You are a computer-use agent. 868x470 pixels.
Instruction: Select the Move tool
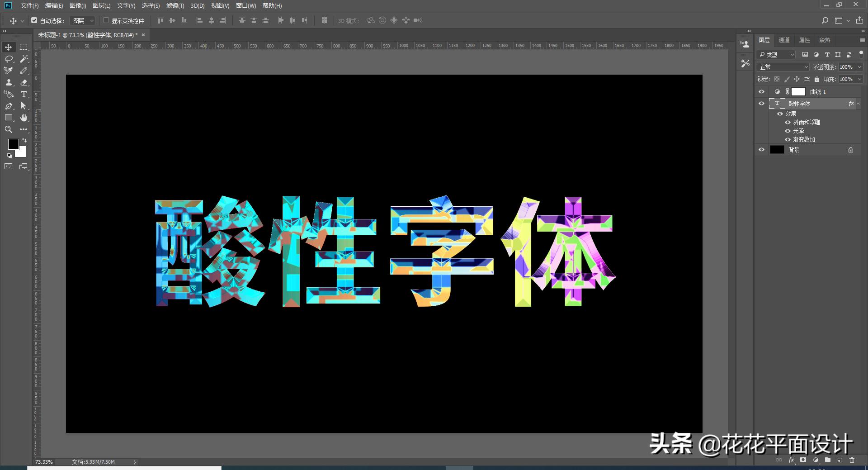[8, 47]
